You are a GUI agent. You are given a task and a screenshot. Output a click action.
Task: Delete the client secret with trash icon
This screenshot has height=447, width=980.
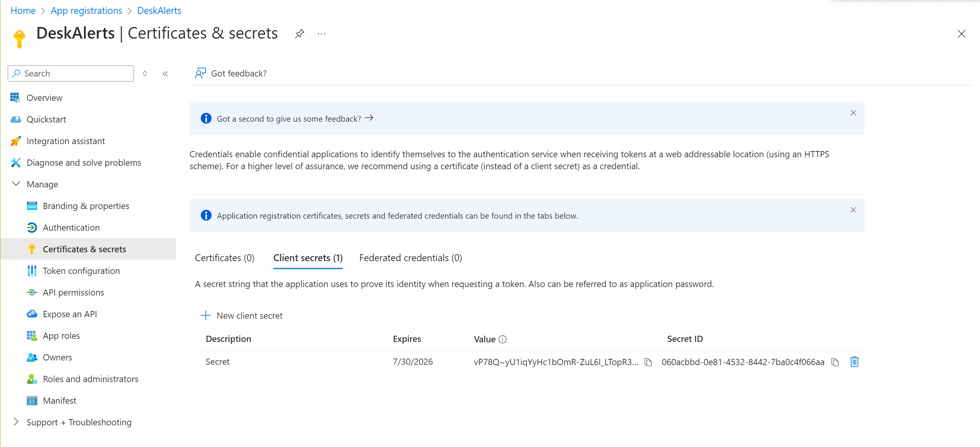click(x=854, y=362)
